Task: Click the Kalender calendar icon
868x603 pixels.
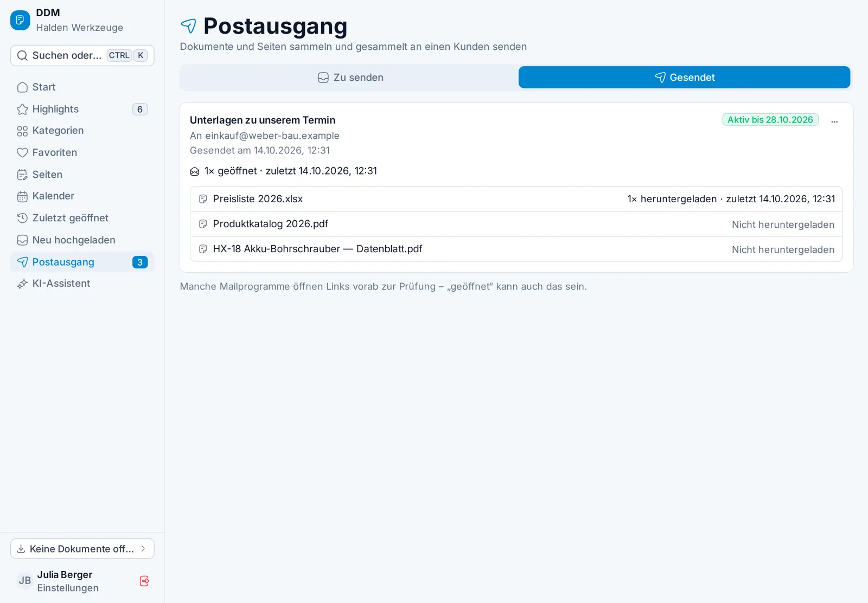Action: tap(22, 196)
